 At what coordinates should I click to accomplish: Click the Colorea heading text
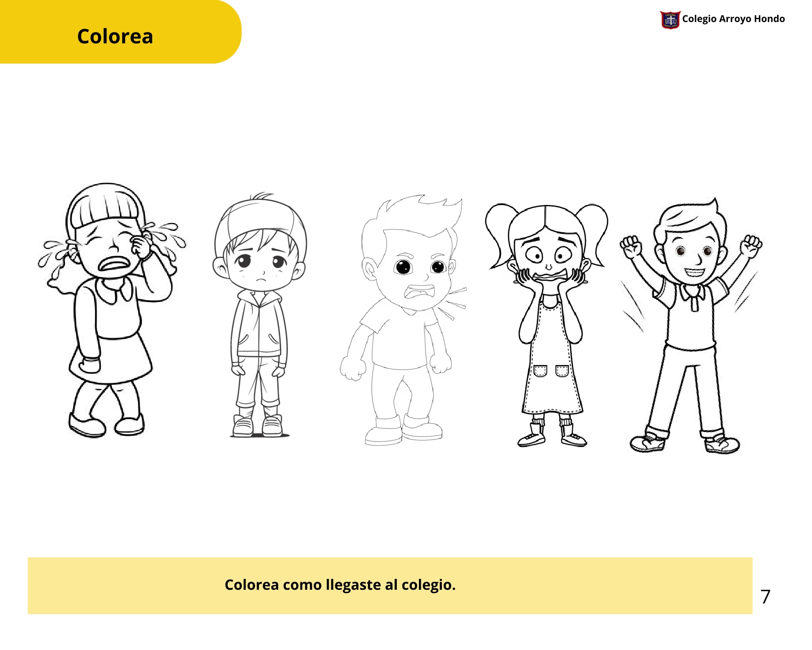coord(115,36)
